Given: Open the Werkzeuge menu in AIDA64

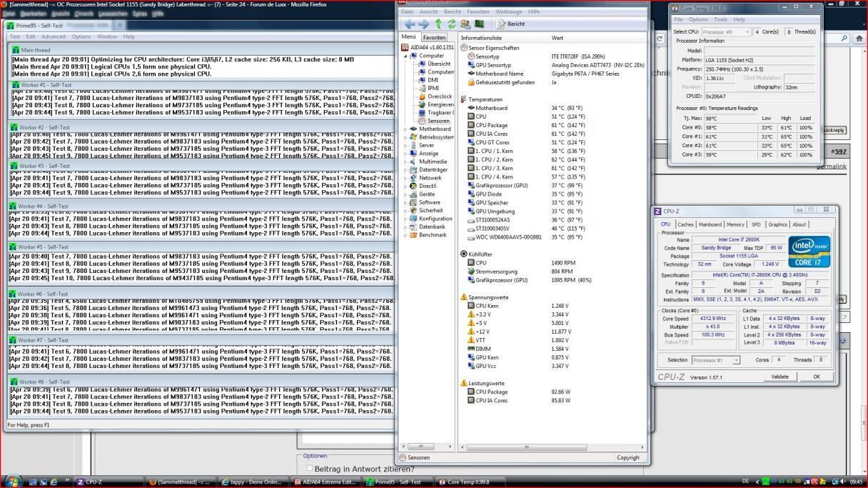Looking at the screenshot, I should point(508,11).
